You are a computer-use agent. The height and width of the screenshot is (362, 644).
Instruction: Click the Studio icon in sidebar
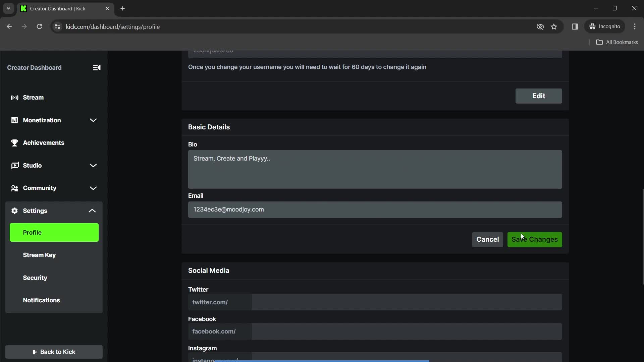(x=14, y=165)
